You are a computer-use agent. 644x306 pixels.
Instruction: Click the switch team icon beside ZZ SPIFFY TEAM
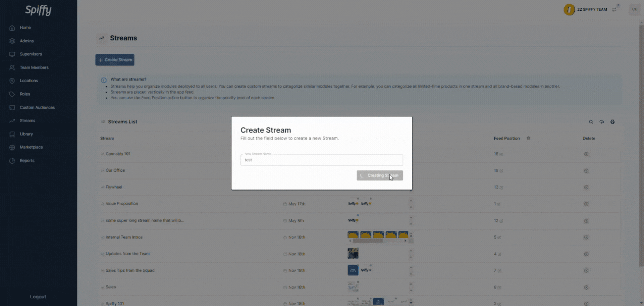[614, 9]
